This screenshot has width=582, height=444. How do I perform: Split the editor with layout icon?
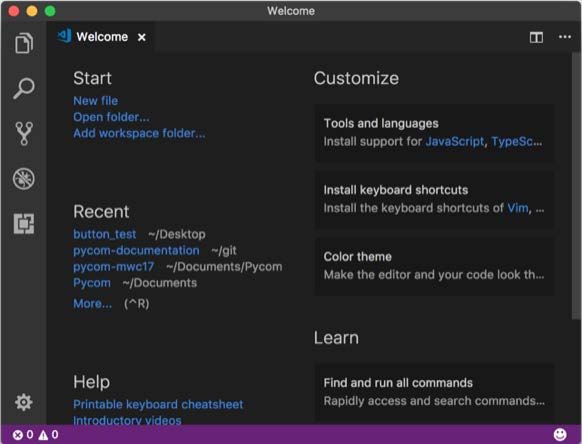tap(536, 37)
